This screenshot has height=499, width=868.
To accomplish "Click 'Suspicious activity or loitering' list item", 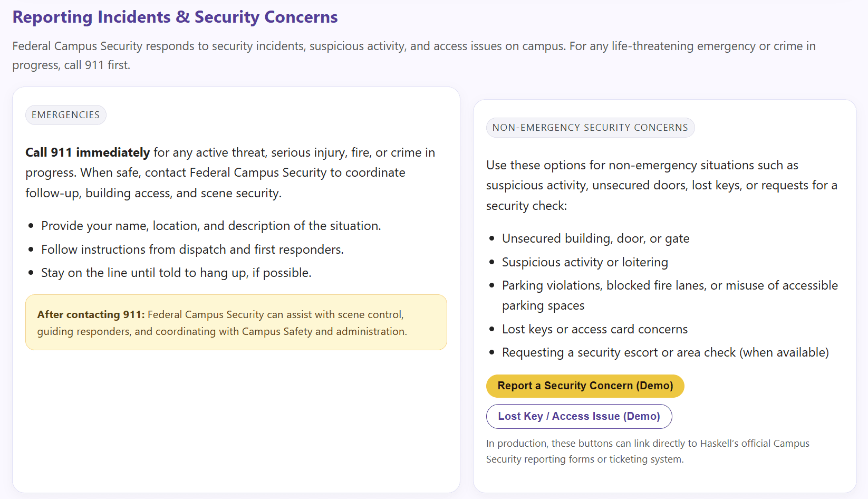I will (x=584, y=262).
